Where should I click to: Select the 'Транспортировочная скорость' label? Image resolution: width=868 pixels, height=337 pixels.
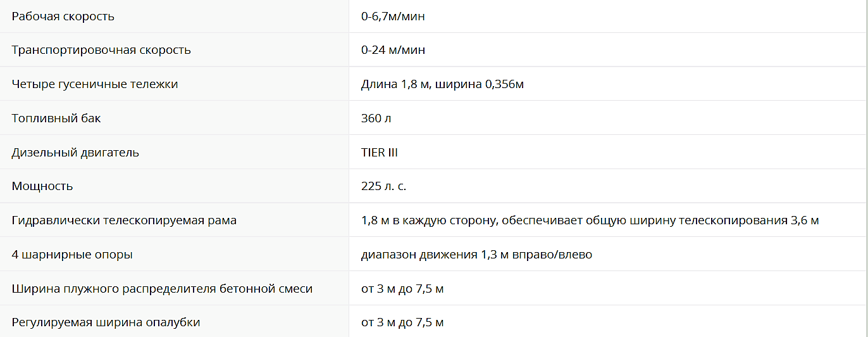pyautogui.click(x=101, y=50)
